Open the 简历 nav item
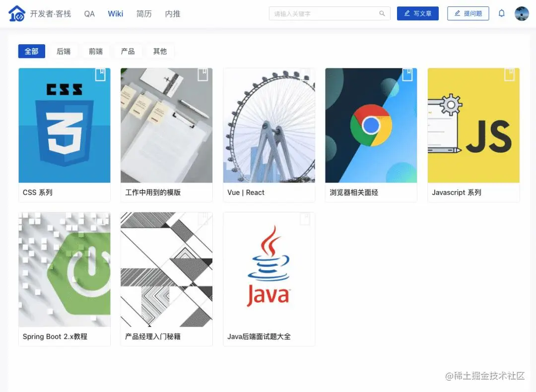The height and width of the screenshot is (392, 536). (x=144, y=14)
